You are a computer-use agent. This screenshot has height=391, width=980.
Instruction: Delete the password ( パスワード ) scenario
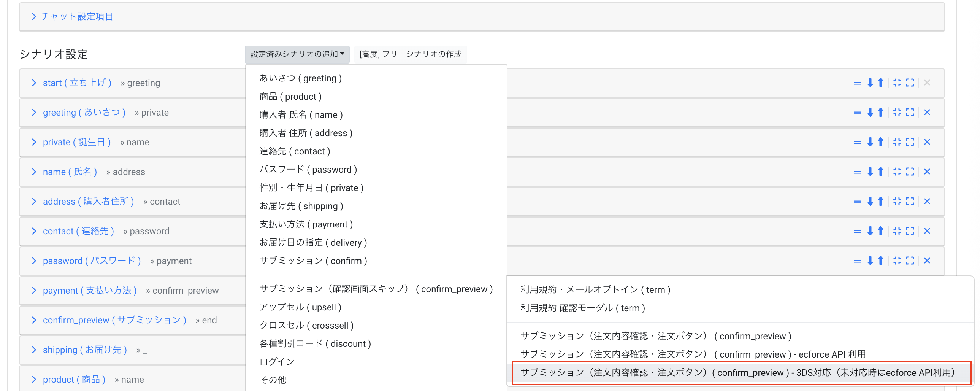coord(927,261)
